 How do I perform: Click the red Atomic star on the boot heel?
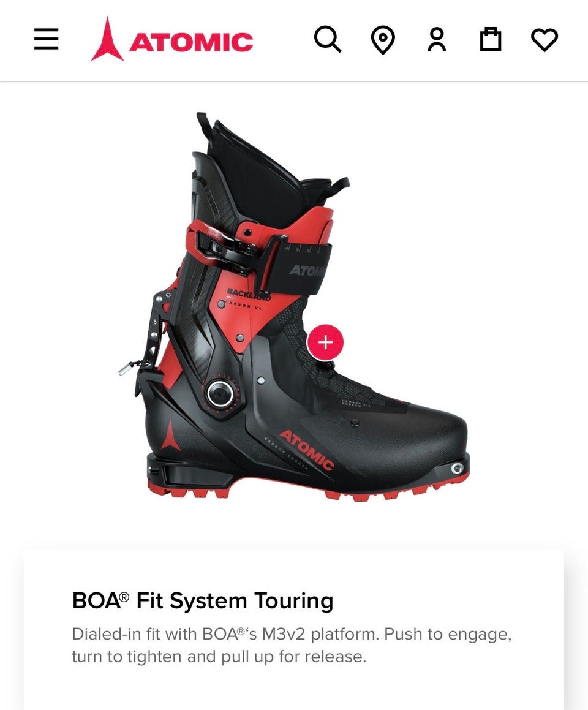click(170, 436)
